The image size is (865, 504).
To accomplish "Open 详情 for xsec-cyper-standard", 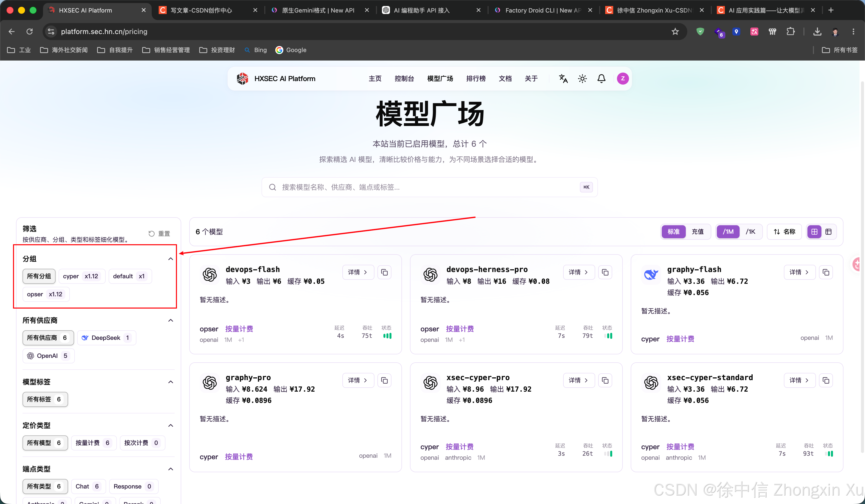I will click(x=799, y=380).
